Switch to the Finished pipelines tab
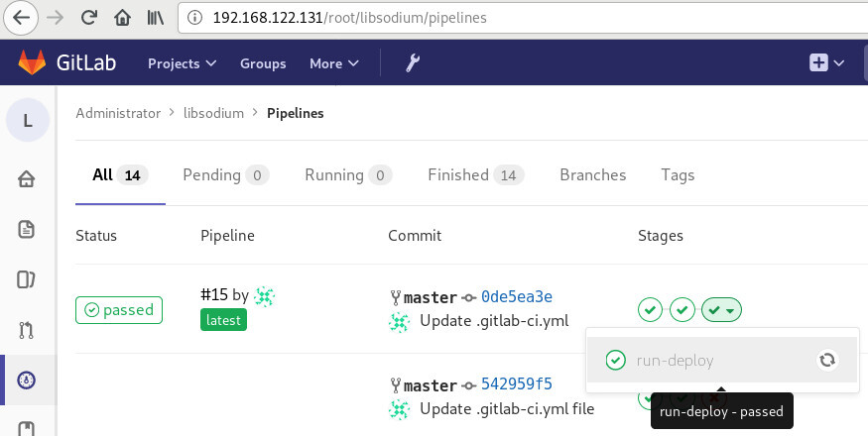 (475, 174)
